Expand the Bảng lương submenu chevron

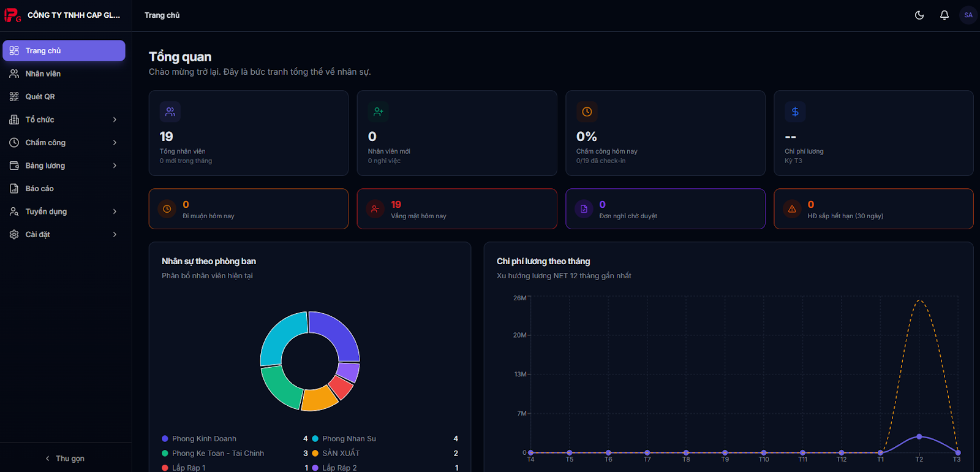[115, 166]
